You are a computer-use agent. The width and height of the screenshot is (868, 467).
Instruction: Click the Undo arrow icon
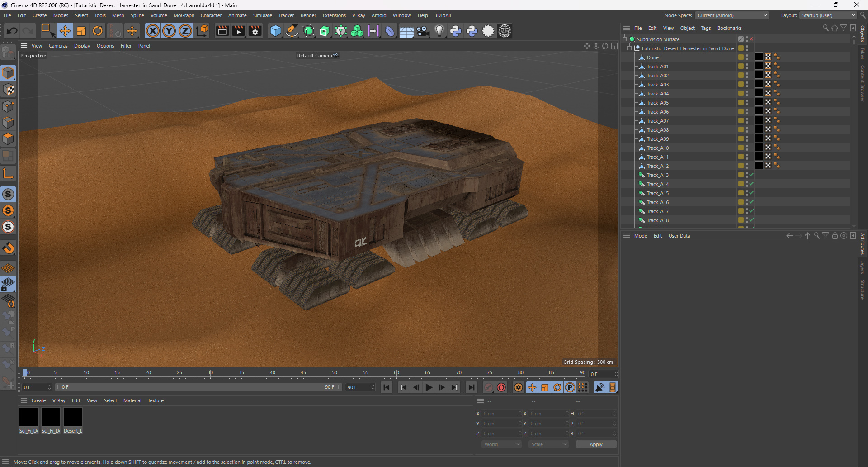12,31
